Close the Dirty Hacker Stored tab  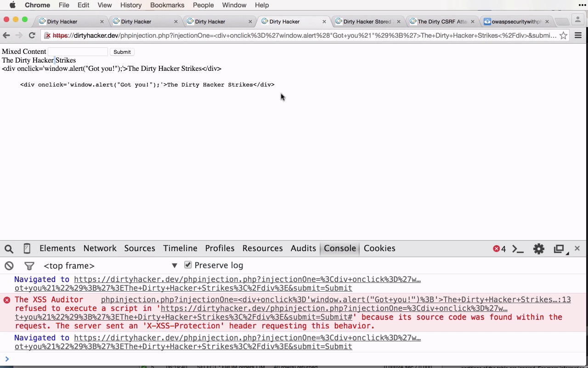(x=398, y=22)
